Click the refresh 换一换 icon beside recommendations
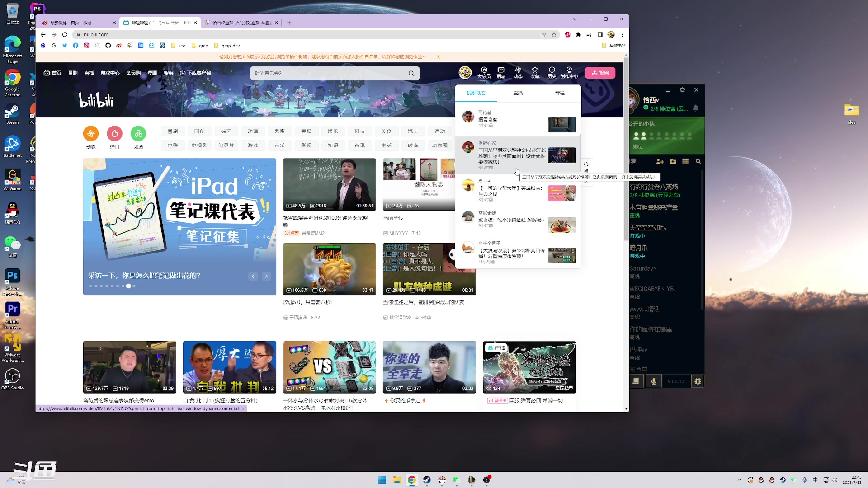The width and height of the screenshot is (868, 488). [x=586, y=165]
